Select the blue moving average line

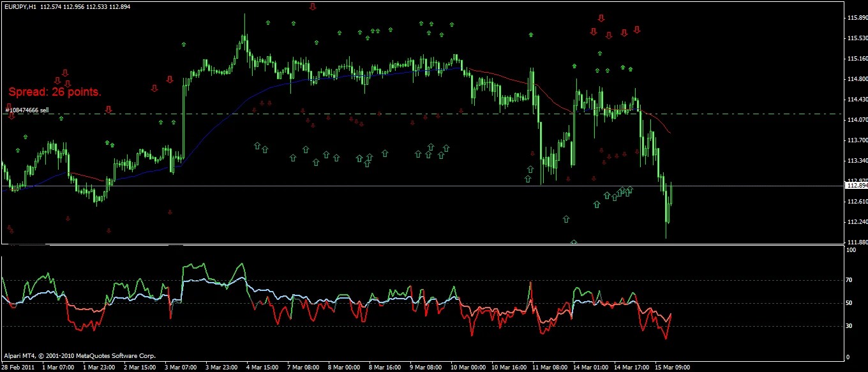click(x=287, y=83)
